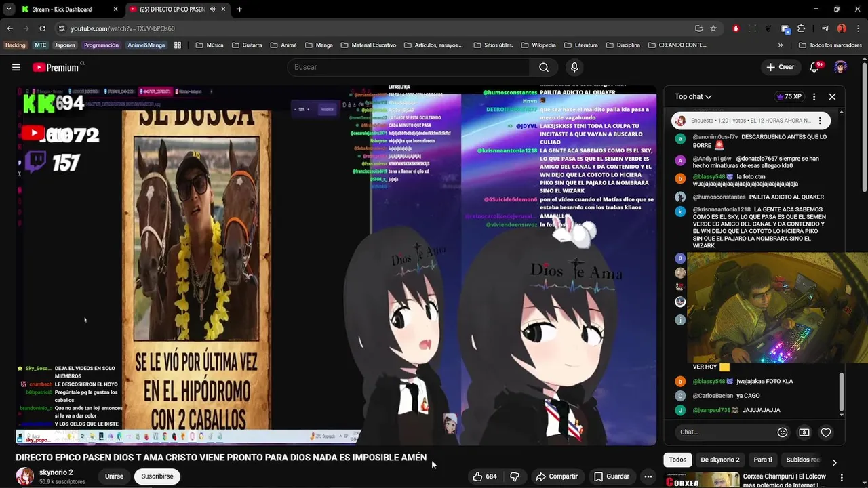Subscribe via the Suscribirse button
This screenshot has width=868, height=488.
157,476
